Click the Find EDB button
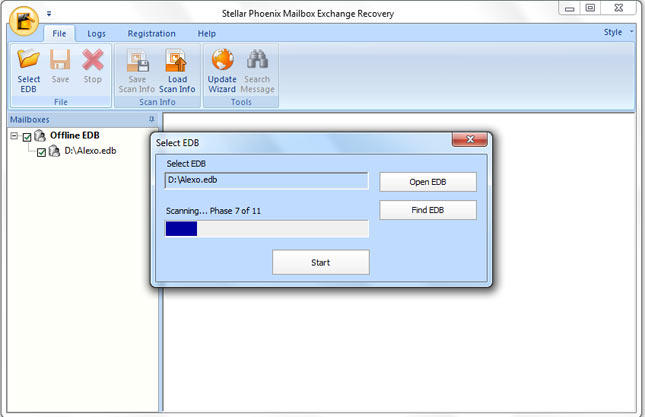The image size is (645, 417). (428, 210)
